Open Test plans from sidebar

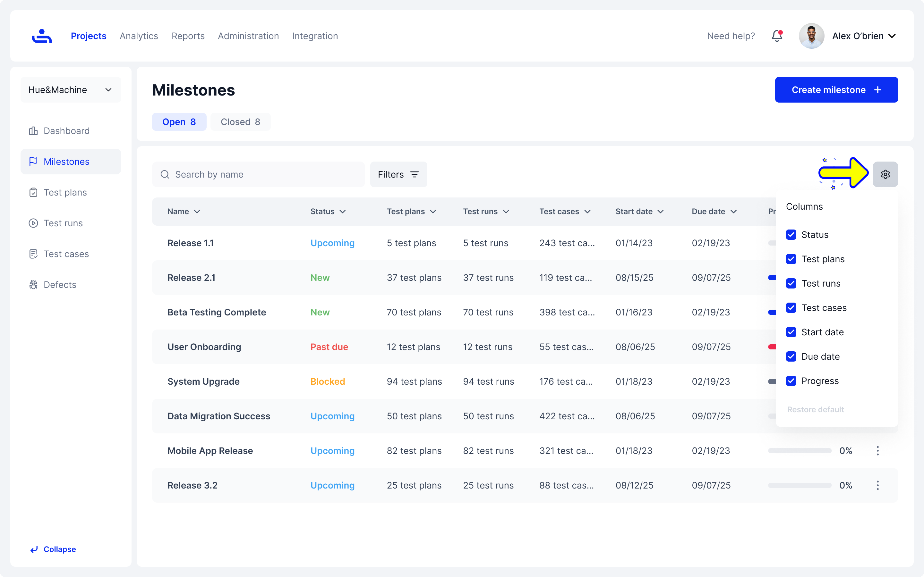pos(65,192)
